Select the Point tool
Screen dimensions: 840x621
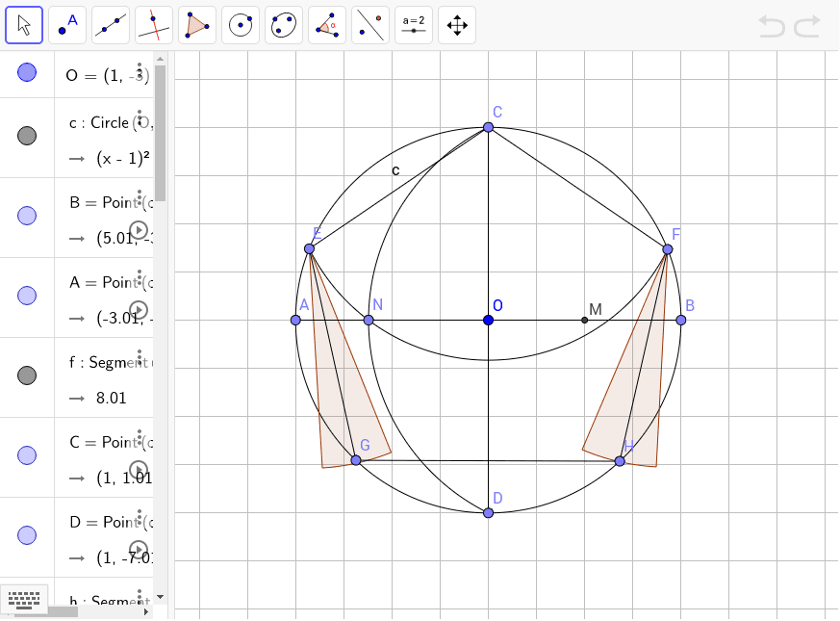click(67, 25)
